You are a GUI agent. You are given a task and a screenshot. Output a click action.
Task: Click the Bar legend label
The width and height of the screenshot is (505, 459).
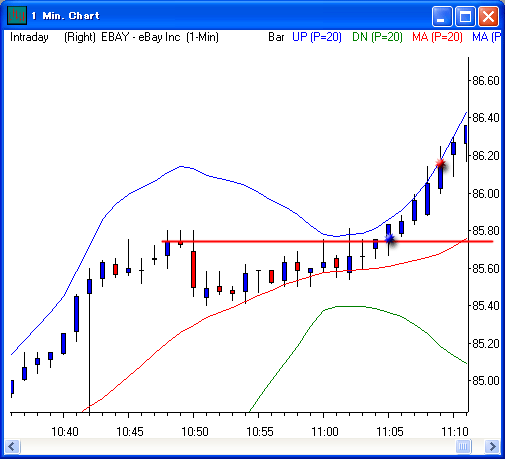[276, 37]
